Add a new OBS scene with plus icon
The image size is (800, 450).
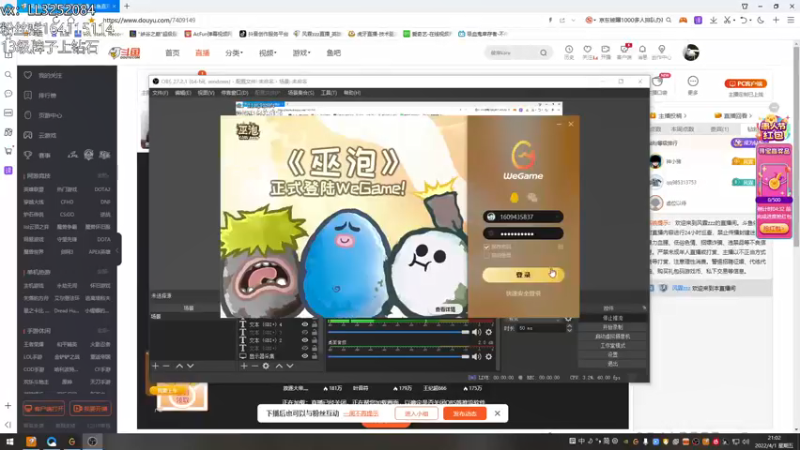156,366
